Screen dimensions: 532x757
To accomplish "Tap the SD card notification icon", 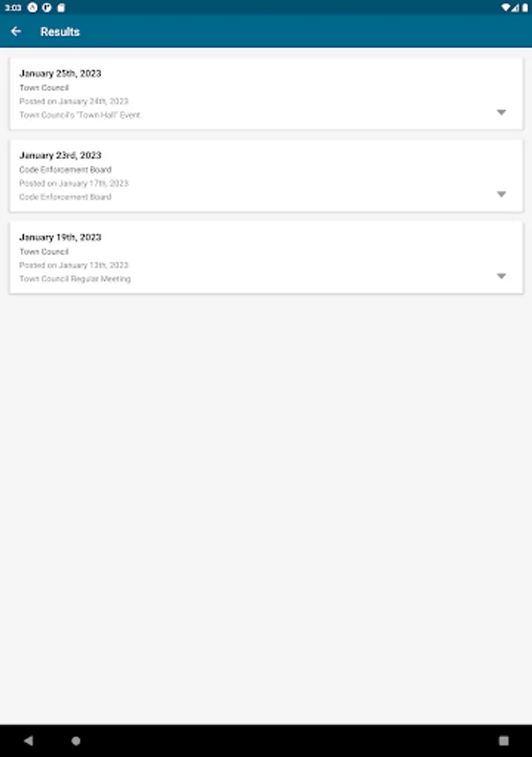I will (61, 8).
